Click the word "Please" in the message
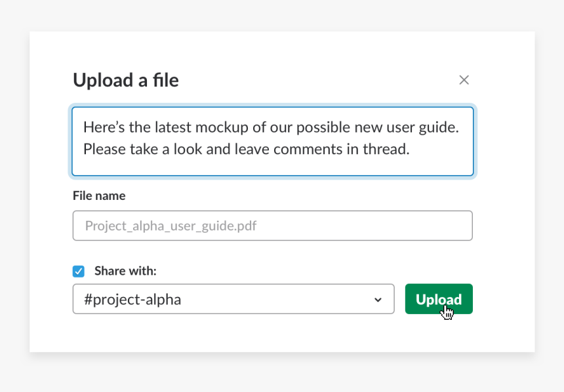The width and height of the screenshot is (564, 392). [x=105, y=149]
